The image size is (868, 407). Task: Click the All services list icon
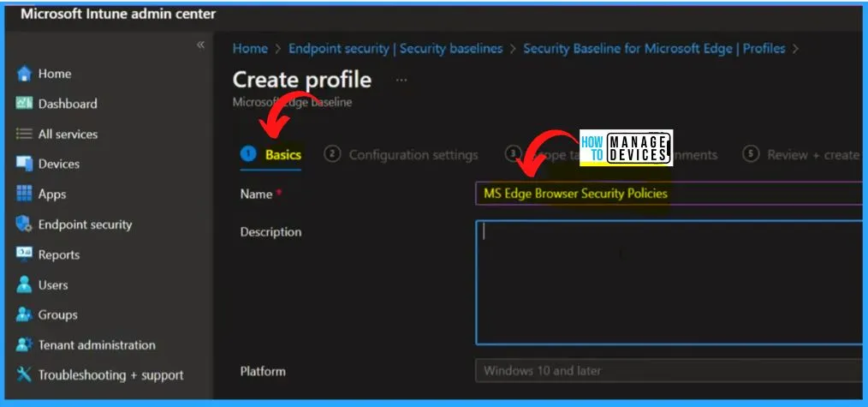coord(24,134)
